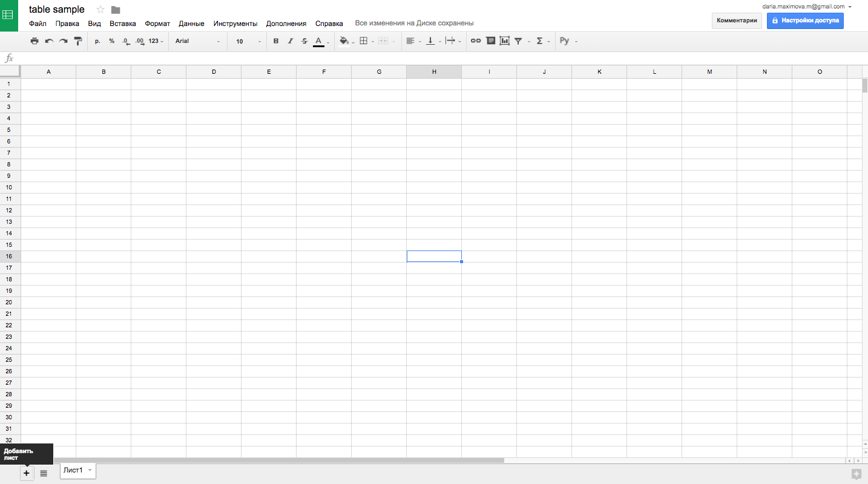Click Все изменения на Диске сохранены
The height and width of the screenshot is (484, 868).
pyautogui.click(x=414, y=24)
